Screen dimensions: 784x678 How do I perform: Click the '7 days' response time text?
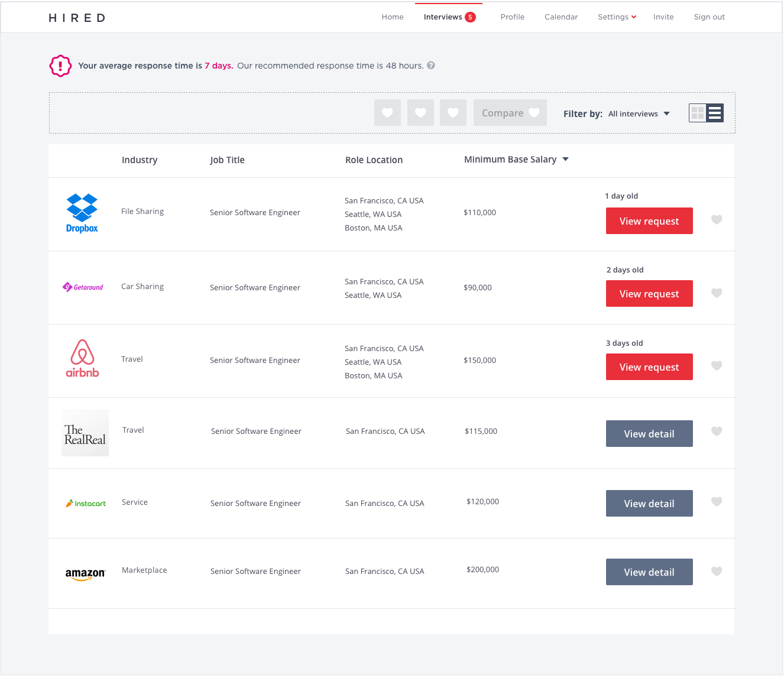click(219, 66)
